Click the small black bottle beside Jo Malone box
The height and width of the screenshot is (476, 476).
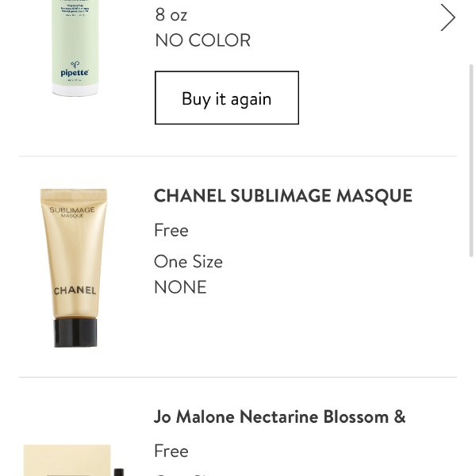[x=119, y=472]
